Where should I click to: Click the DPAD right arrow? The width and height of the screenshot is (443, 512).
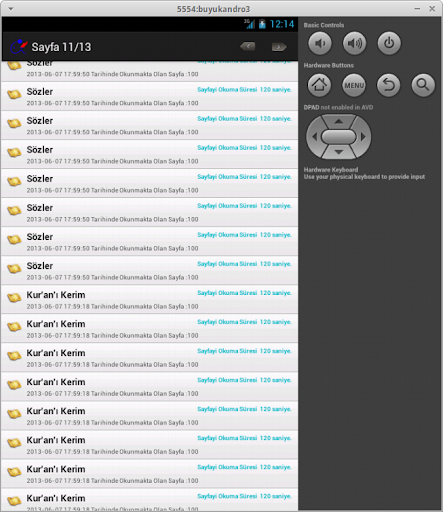(x=363, y=136)
